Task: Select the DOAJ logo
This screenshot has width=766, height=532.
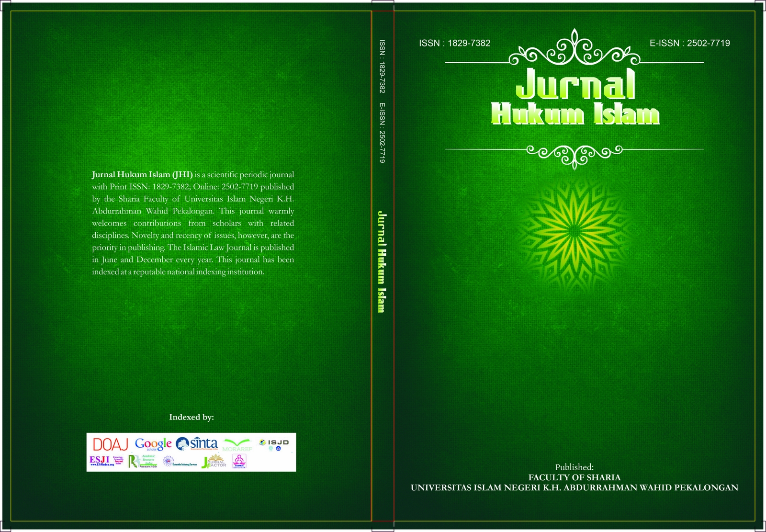Action: (x=112, y=444)
